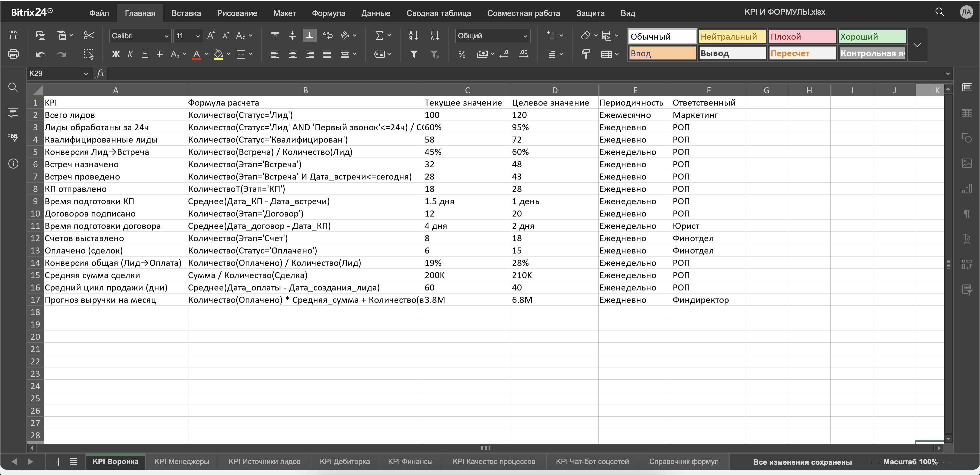Switch to KPI Менеджеры sheet tab

coord(182,461)
